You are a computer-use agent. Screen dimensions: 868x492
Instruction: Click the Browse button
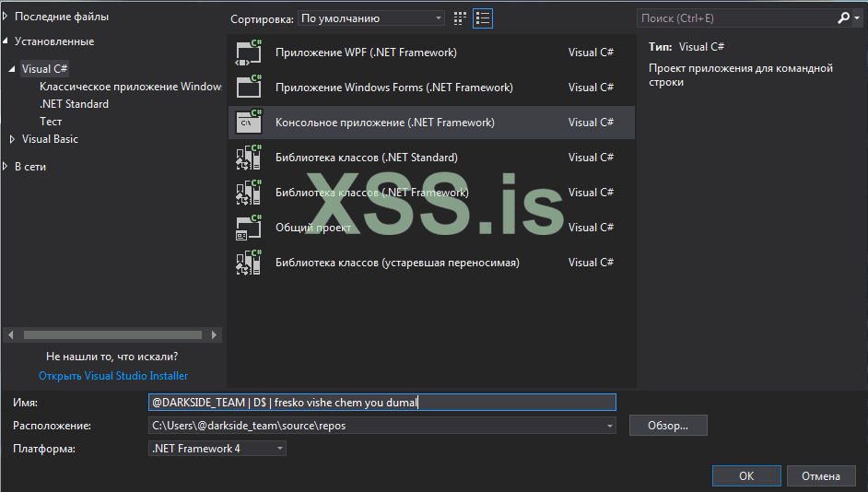(x=668, y=426)
